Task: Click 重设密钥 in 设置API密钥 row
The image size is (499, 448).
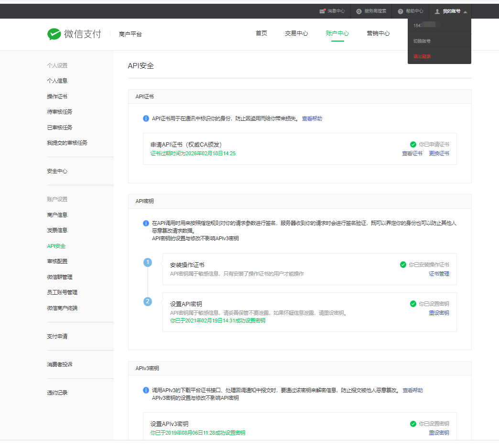Action: tap(439, 313)
